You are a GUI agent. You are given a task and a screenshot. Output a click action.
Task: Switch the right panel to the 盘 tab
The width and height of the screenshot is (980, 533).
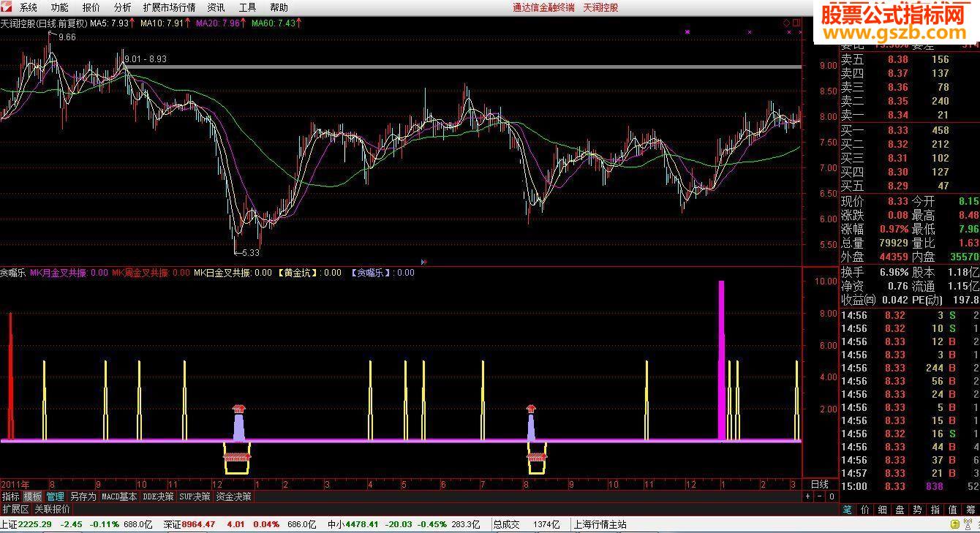pyautogui.click(x=900, y=510)
